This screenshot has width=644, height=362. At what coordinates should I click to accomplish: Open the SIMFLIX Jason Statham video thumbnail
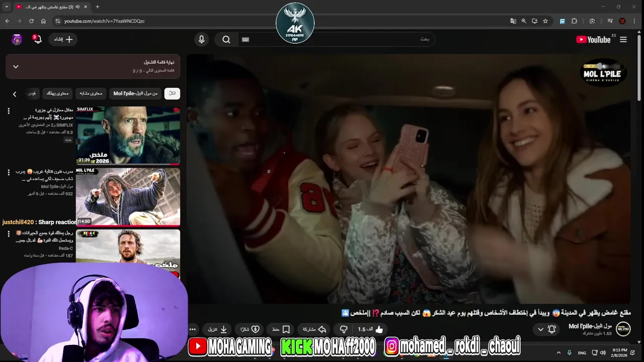pos(128,135)
